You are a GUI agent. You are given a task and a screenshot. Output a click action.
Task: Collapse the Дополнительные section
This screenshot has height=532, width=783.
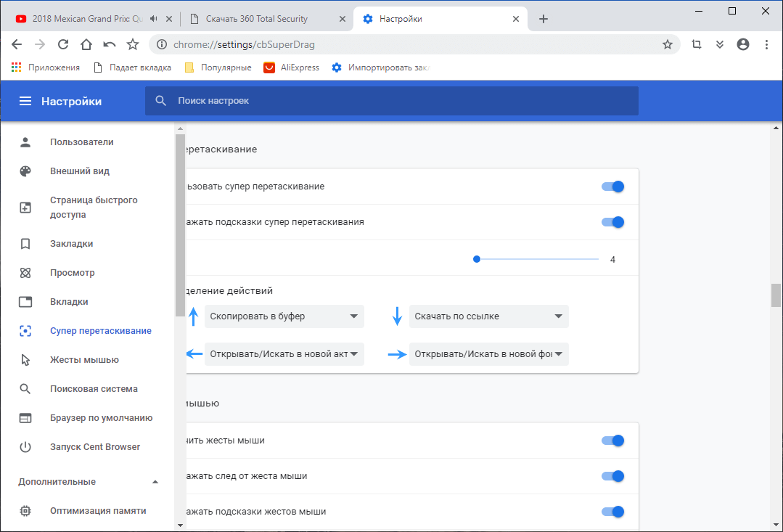(155, 482)
